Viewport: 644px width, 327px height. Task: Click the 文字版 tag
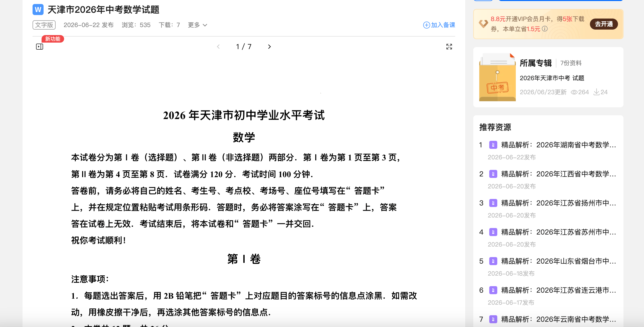pyautogui.click(x=44, y=25)
